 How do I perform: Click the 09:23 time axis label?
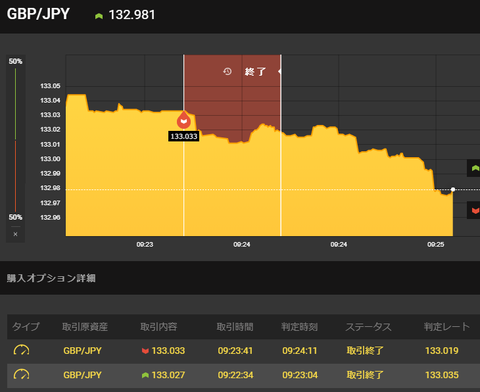pyautogui.click(x=145, y=245)
